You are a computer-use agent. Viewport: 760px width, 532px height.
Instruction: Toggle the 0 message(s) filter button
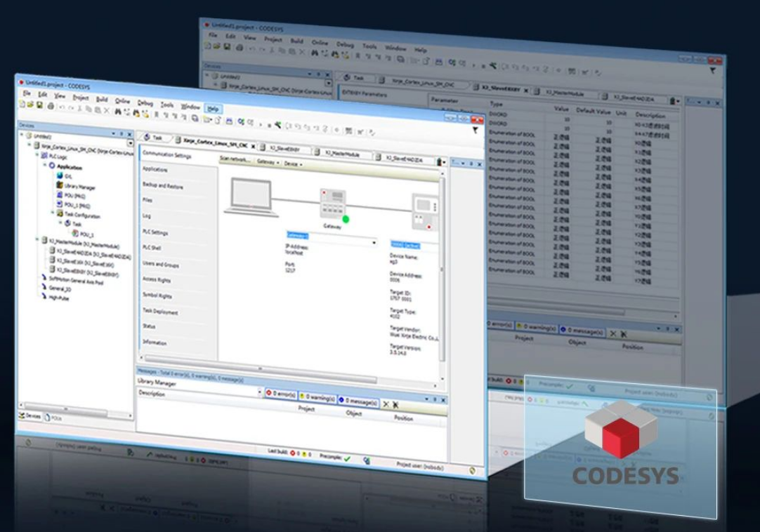coord(358,401)
